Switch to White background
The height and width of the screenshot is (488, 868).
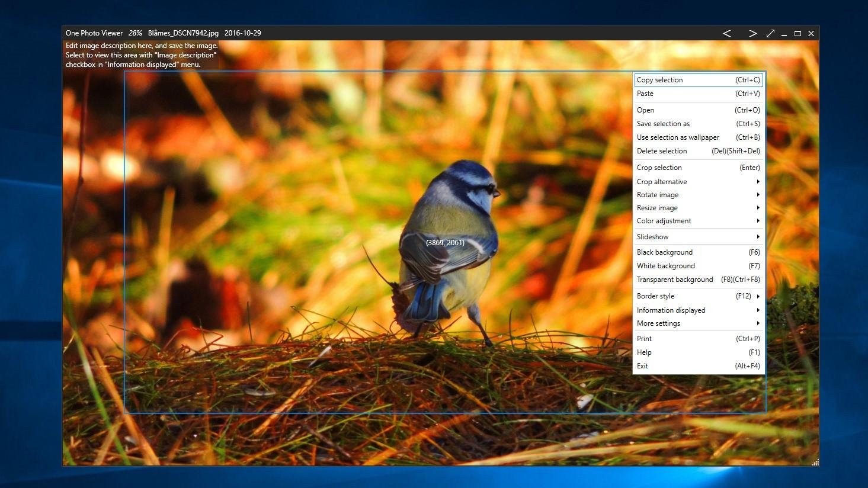(666, 265)
